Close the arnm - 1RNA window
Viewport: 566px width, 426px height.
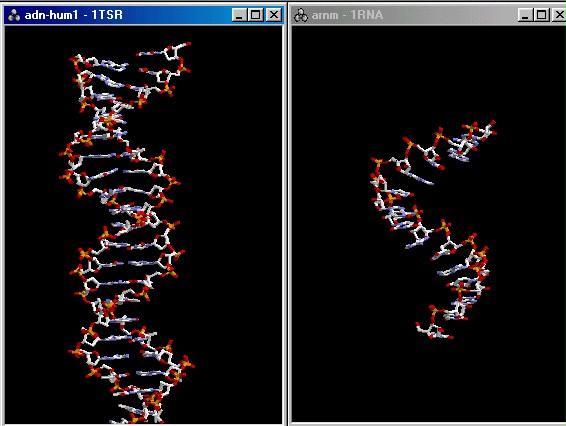click(559, 15)
